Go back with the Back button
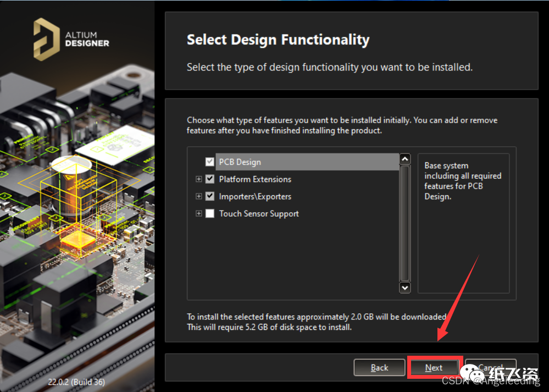The image size is (549, 392). 379,368
